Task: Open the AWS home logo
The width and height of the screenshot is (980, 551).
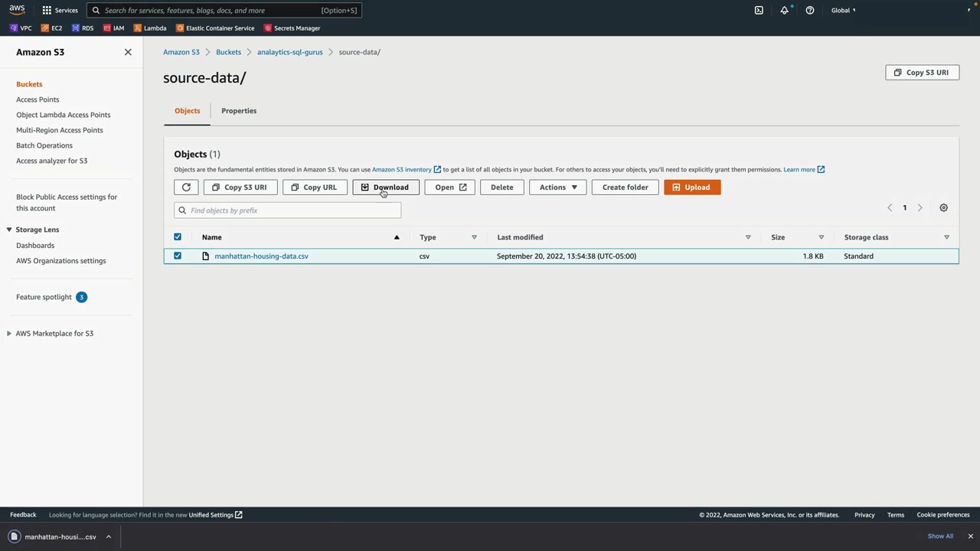Action: pos(17,10)
